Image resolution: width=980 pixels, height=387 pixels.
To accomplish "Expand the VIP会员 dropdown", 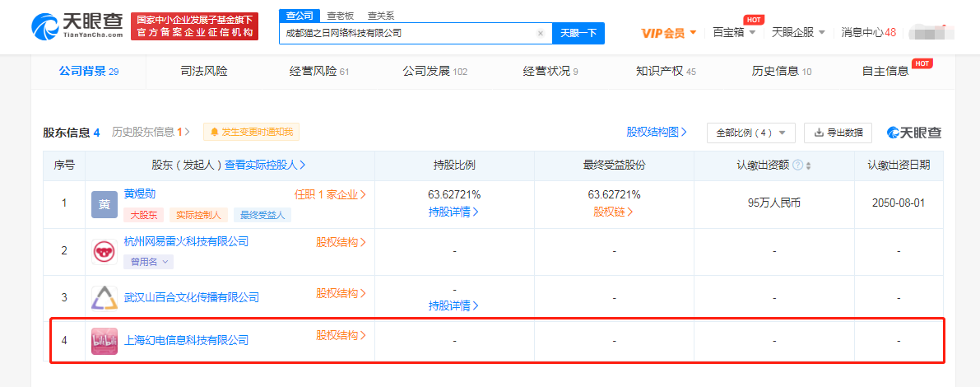I will pyautogui.click(x=669, y=32).
